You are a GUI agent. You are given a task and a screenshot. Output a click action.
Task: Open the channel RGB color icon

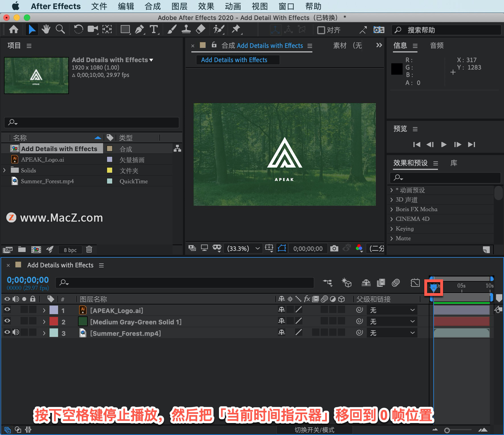(x=359, y=248)
